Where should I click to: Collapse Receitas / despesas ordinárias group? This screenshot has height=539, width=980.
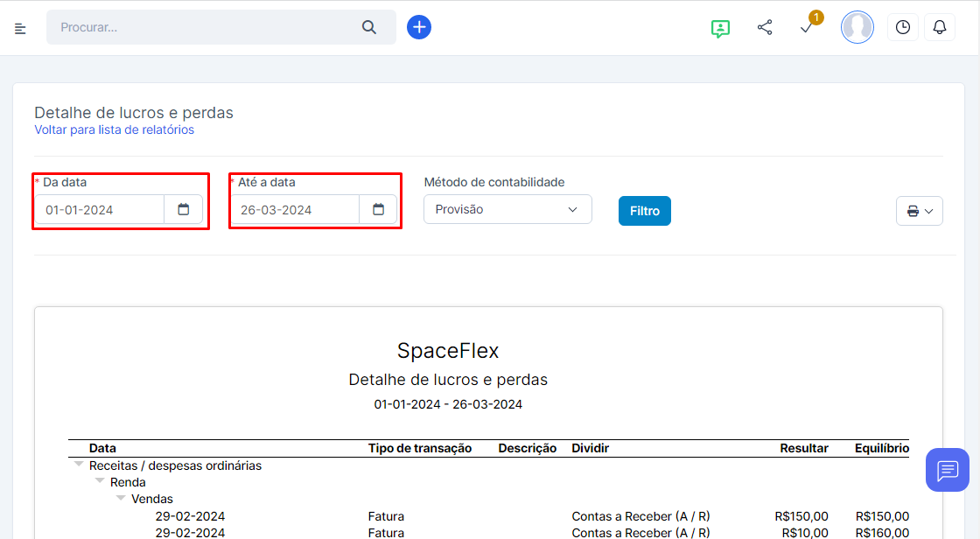[x=79, y=465]
